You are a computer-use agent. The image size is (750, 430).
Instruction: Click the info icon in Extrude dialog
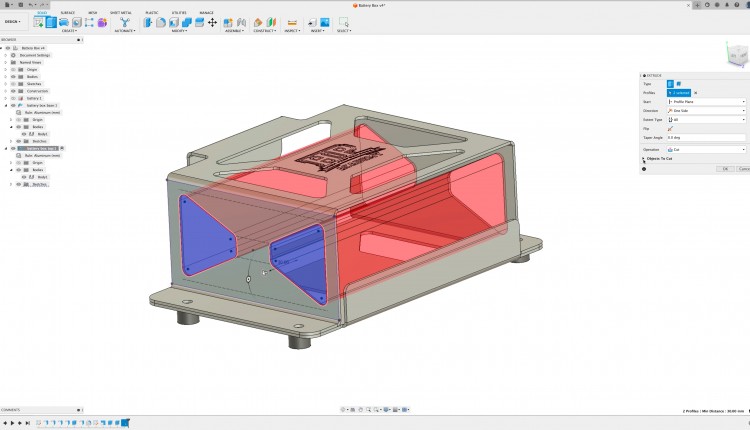(x=644, y=169)
